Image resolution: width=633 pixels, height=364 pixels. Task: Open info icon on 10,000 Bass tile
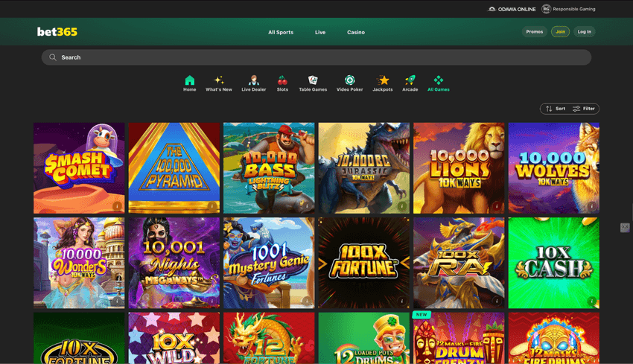tap(307, 206)
